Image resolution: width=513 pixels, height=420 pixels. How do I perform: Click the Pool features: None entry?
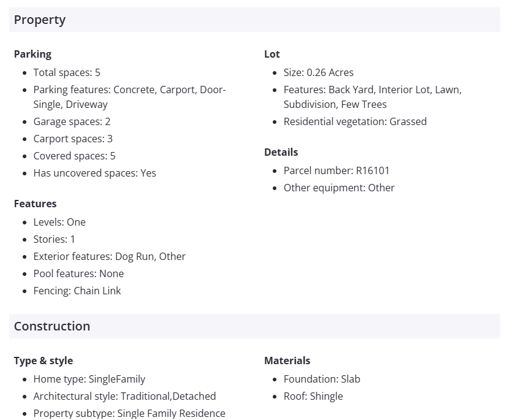click(x=78, y=273)
